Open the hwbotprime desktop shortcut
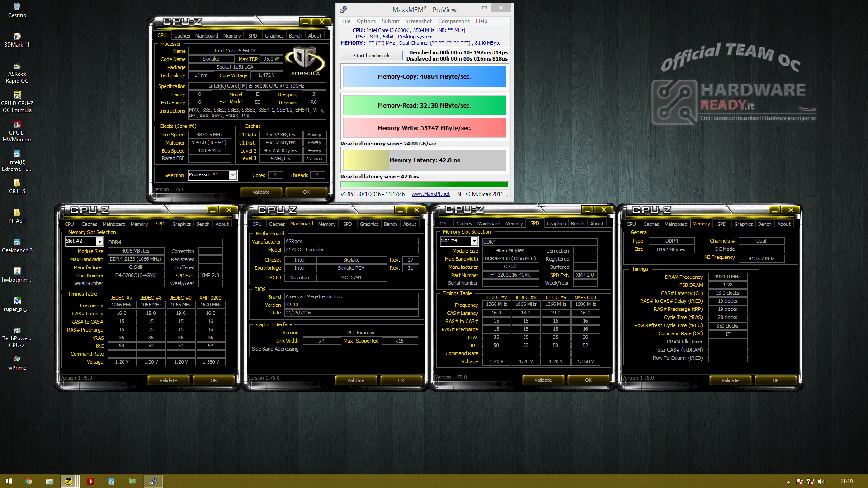The width and height of the screenshot is (868, 488). click(x=17, y=275)
